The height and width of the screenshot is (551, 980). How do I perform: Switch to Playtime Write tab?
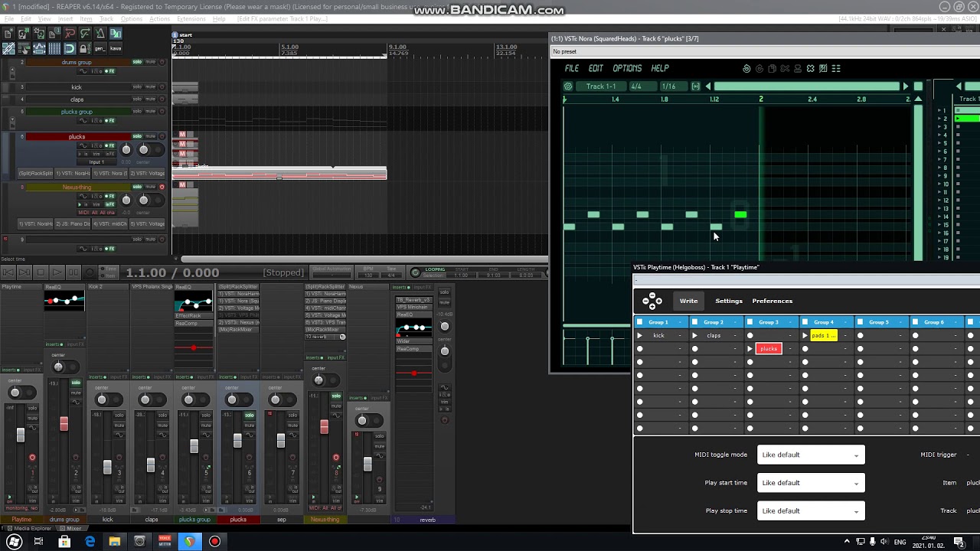(x=689, y=301)
